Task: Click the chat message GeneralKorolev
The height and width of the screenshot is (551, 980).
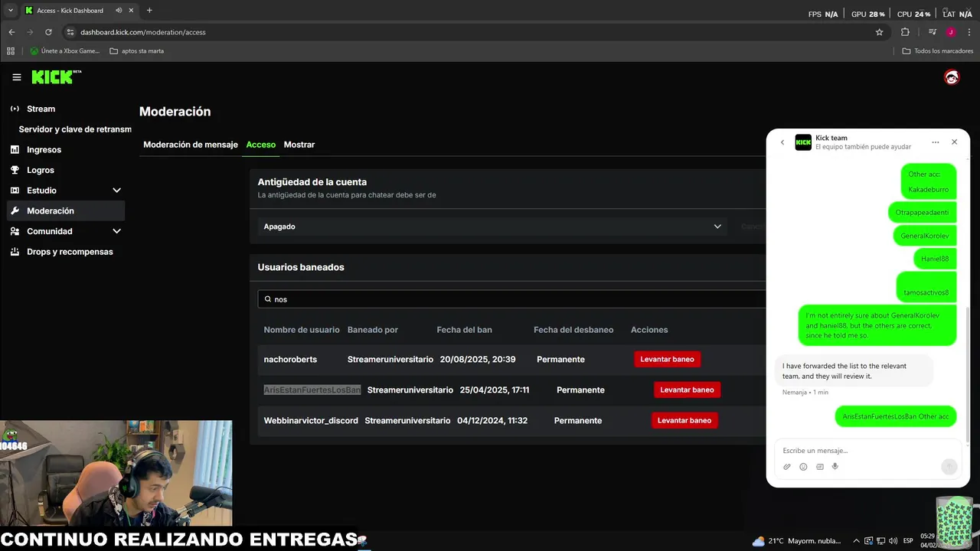Action: tap(925, 236)
